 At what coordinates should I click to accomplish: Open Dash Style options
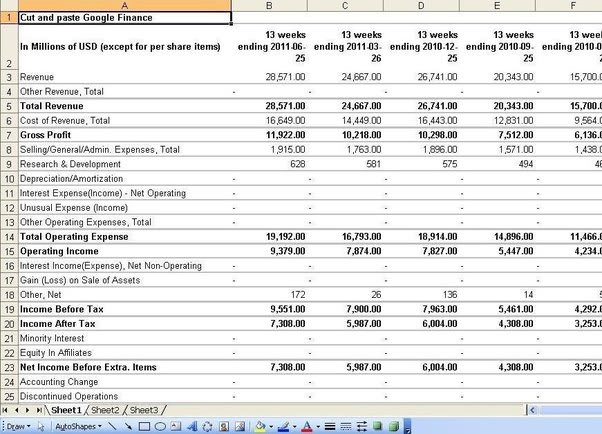(346, 426)
